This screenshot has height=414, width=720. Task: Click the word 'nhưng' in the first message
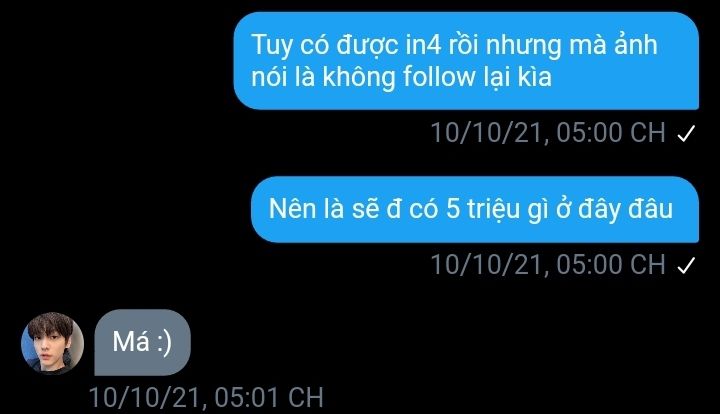pos(523,46)
